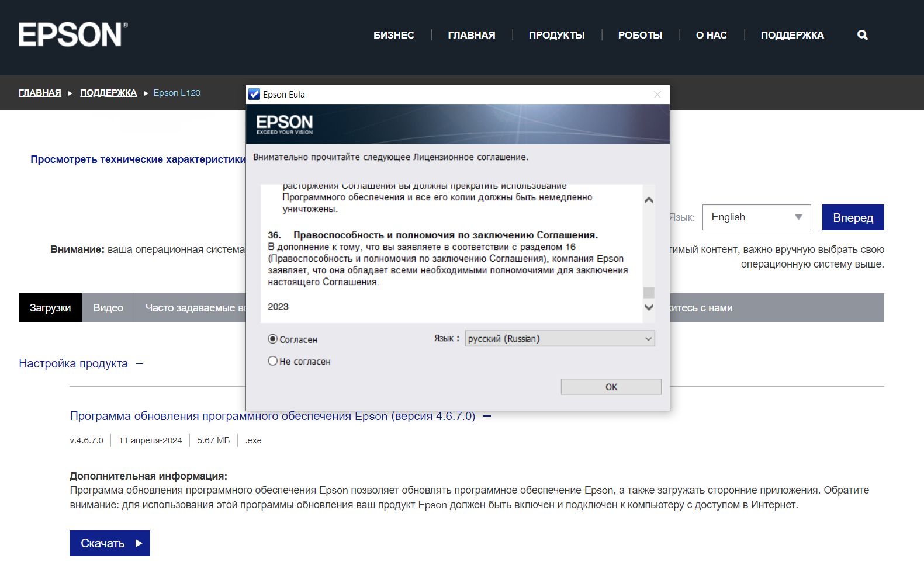The height and width of the screenshot is (569, 924).
Task: Click the Вперед button
Action: (853, 217)
